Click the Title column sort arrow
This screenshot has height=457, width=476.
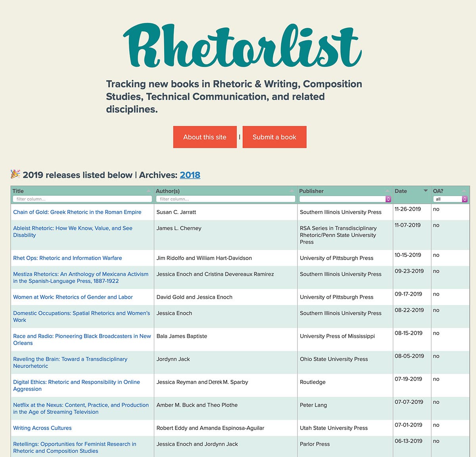[149, 191]
